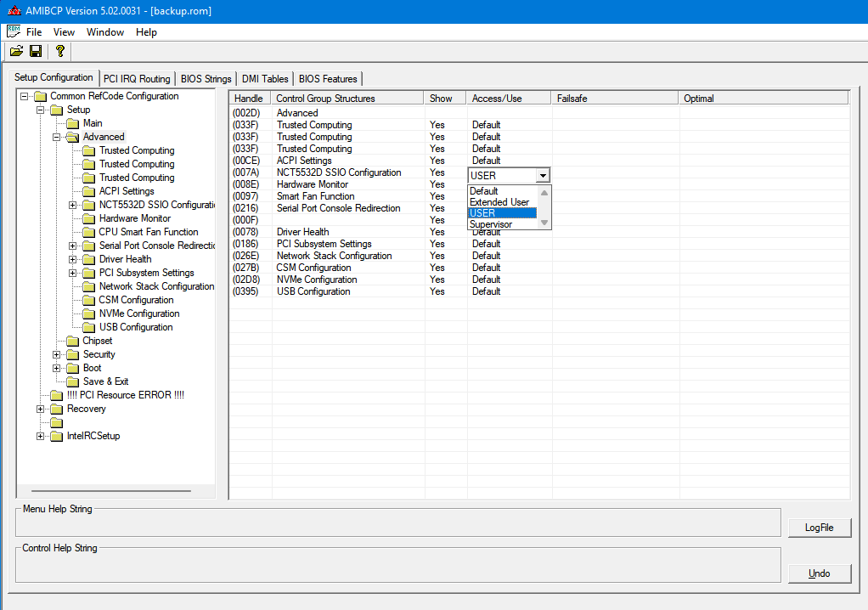Click the Help question mark toolbar icon
The width and height of the screenshot is (868, 610).
[x=59, y=52]
